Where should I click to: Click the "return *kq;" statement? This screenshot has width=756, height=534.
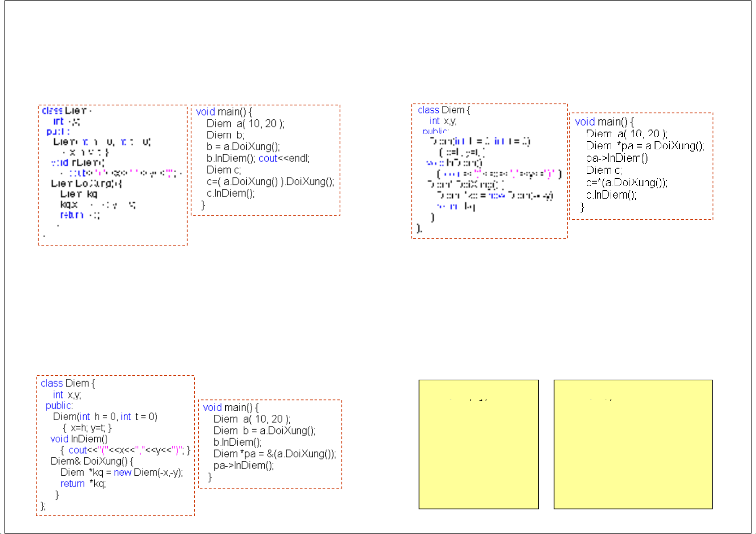83,483
